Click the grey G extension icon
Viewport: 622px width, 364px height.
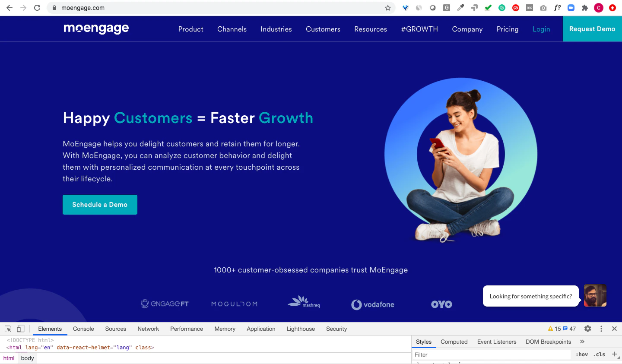pyautogui.click(x=447, y=8)
